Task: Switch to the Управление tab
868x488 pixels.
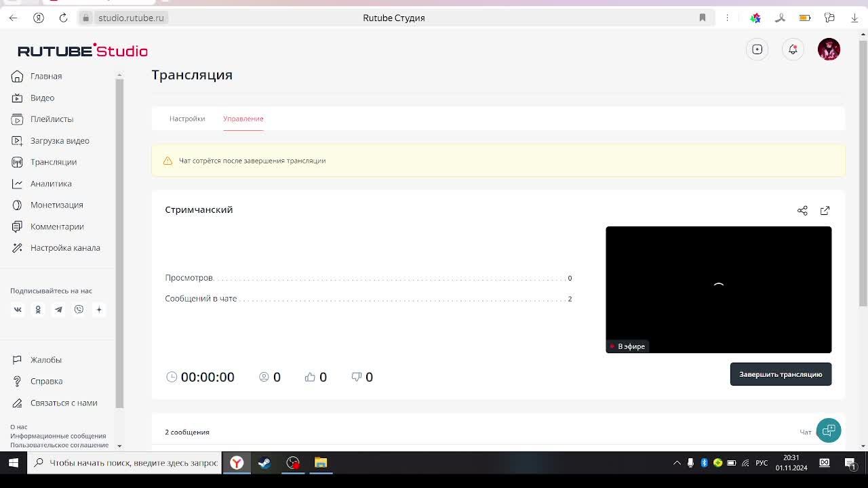Action: (x=243, y=119)
